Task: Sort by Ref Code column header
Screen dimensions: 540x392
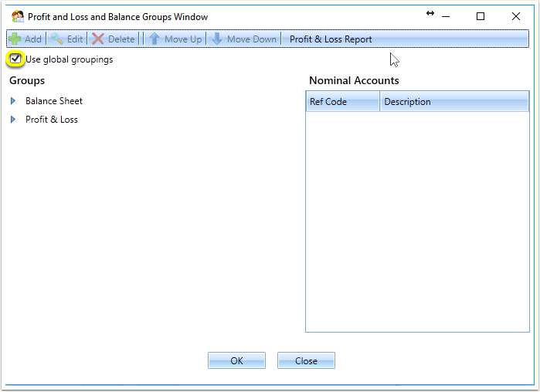Action: (343, 101)
